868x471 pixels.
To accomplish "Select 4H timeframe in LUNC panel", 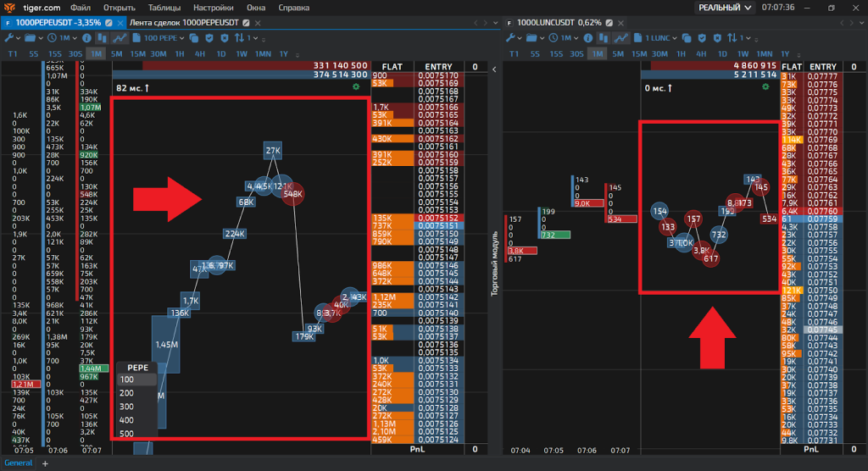I will pos(701,53).
